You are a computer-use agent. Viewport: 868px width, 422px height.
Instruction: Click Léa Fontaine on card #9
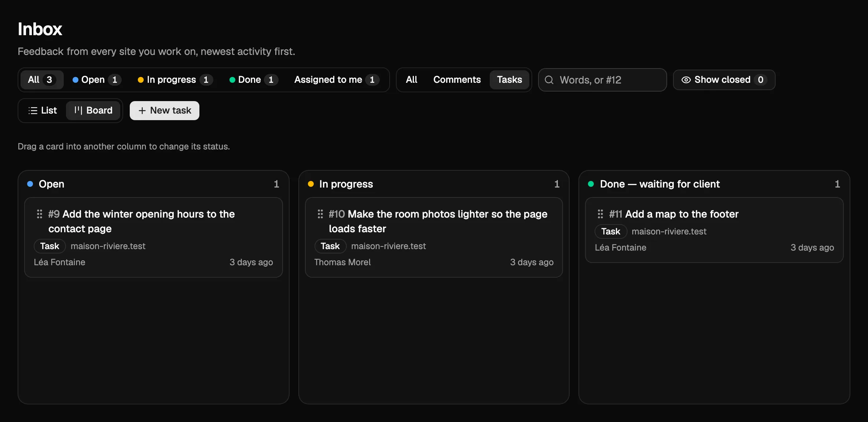(60, 262)
